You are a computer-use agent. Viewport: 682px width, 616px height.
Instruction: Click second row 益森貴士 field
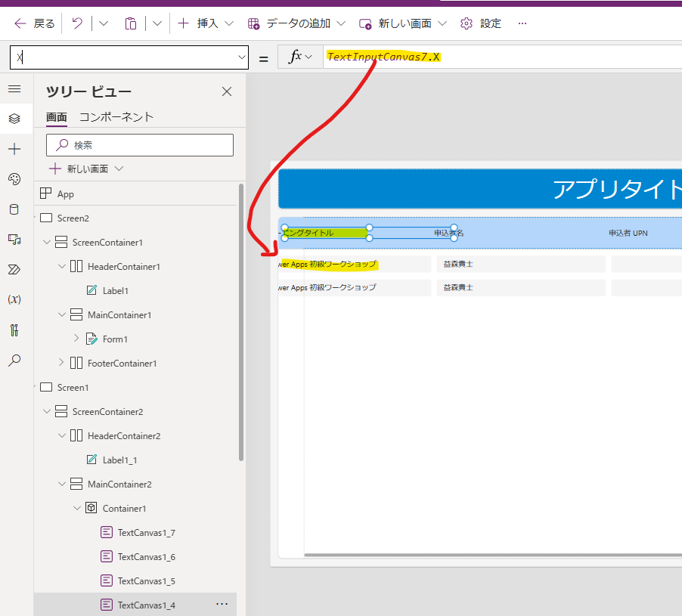tap(521, 287)
